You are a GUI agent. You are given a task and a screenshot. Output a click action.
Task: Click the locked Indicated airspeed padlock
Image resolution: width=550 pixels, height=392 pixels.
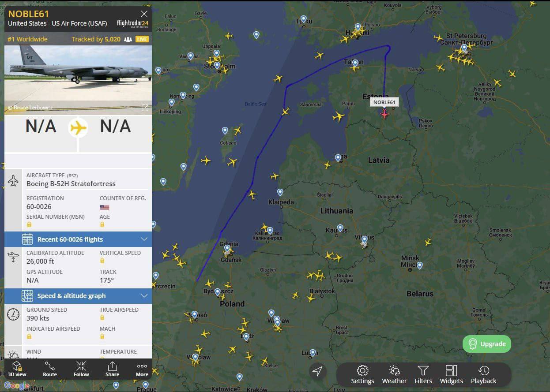(x=29, y=336)
